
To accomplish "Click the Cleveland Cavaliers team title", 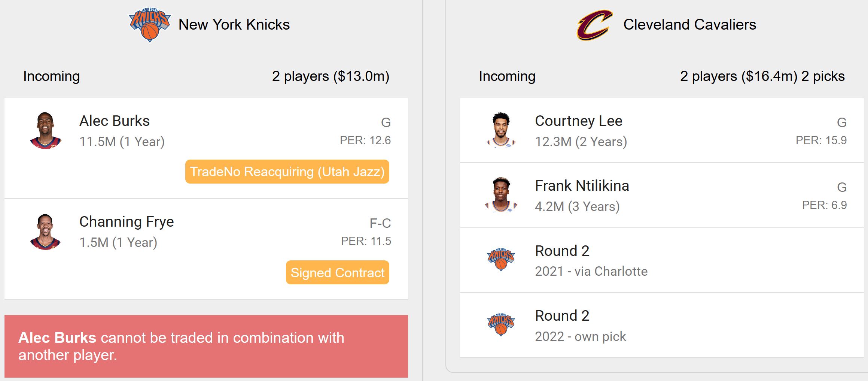I will pyautogui.click(x=689, y=25).
